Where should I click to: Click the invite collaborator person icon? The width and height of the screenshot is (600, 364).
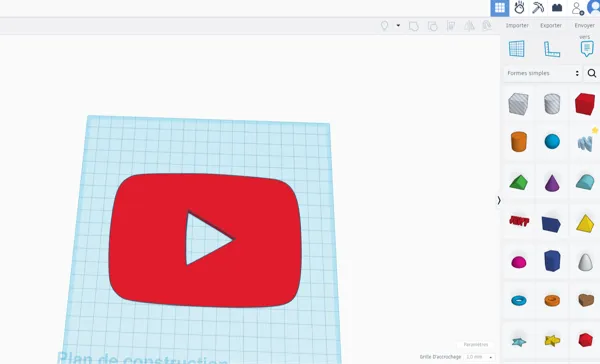[577, 8]
